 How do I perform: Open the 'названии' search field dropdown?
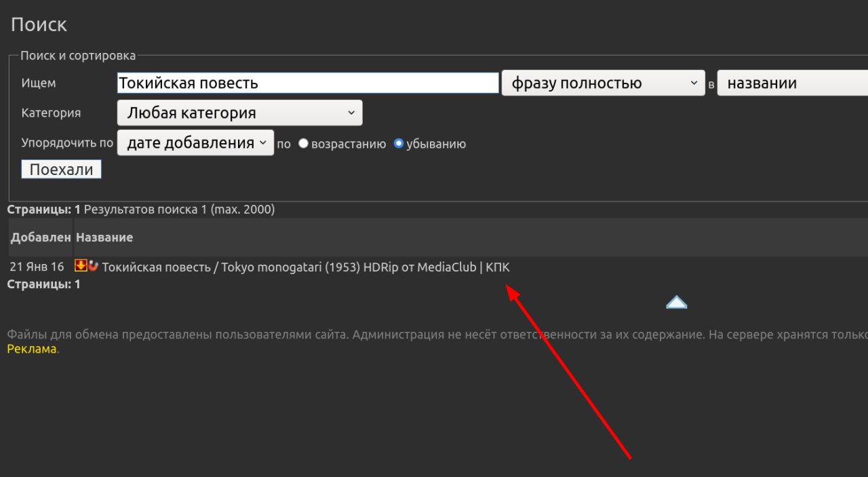point(792,83)
